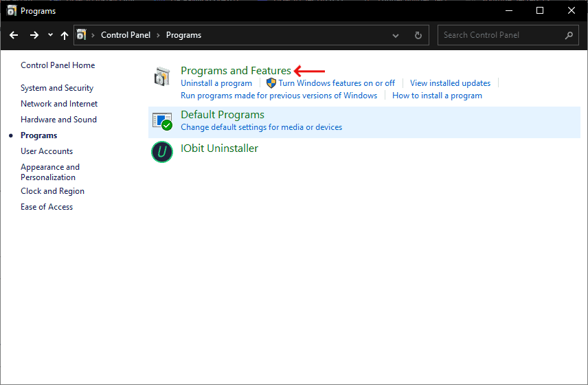Image resolution: width=588 pixels, height=385 pixels.
Task: Open Appearance and Personalization category
Action: pos(50,172)
